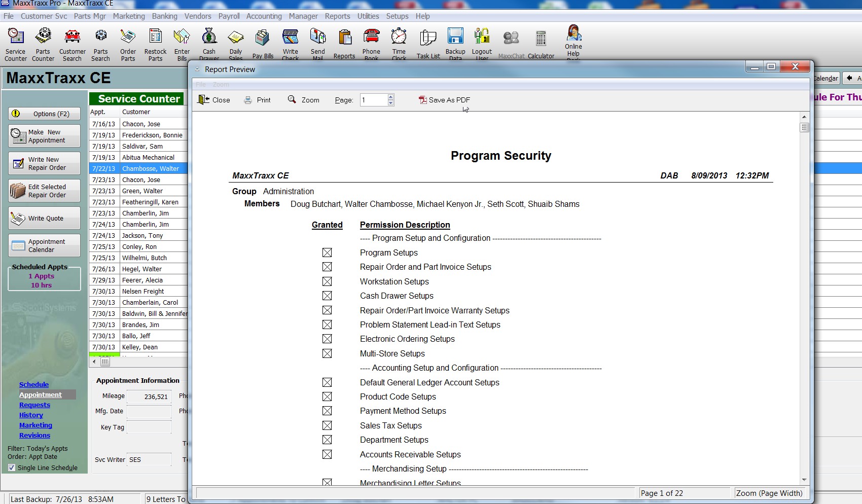Open the Marketing link in the left sidebar
This screenshot has width=862, height=504.
35,425
